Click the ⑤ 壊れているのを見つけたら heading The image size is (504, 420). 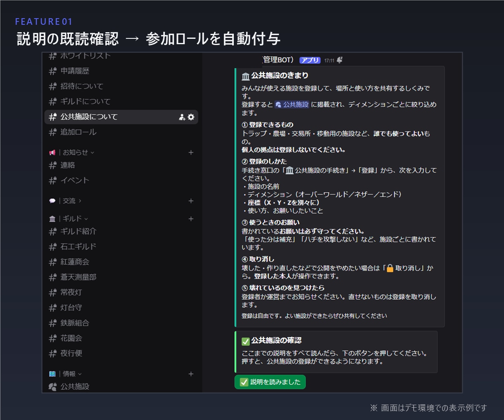tap(283, 288)
